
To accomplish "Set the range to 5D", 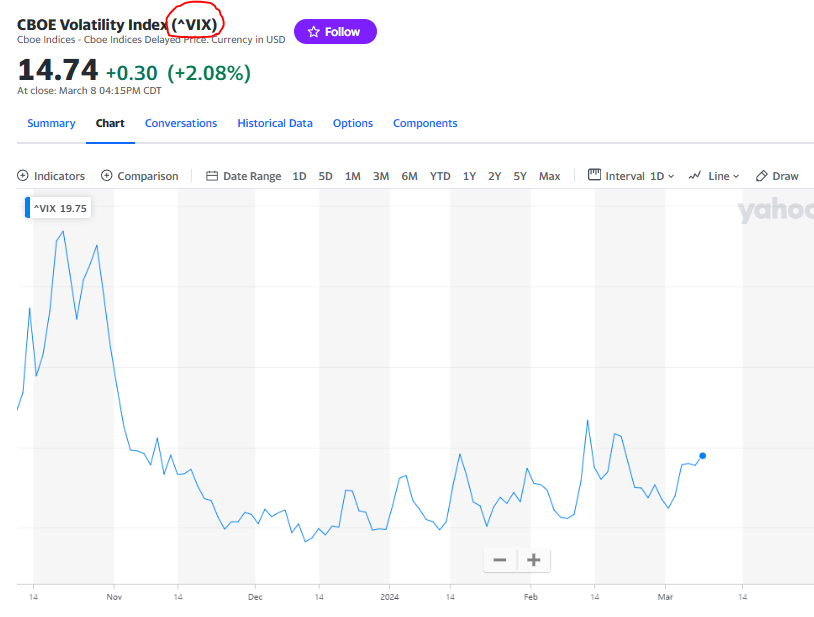I will (325, 176).
